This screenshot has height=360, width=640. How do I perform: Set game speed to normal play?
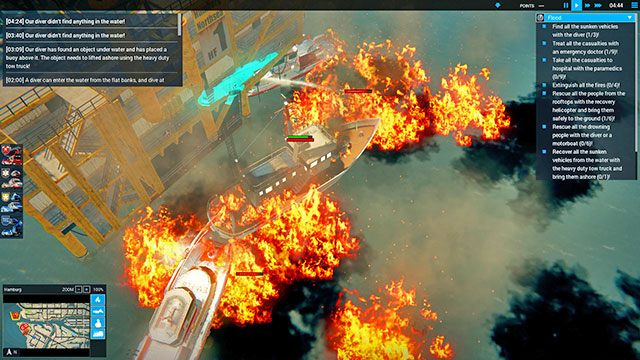pyautogui.click(x=576, y=5)
